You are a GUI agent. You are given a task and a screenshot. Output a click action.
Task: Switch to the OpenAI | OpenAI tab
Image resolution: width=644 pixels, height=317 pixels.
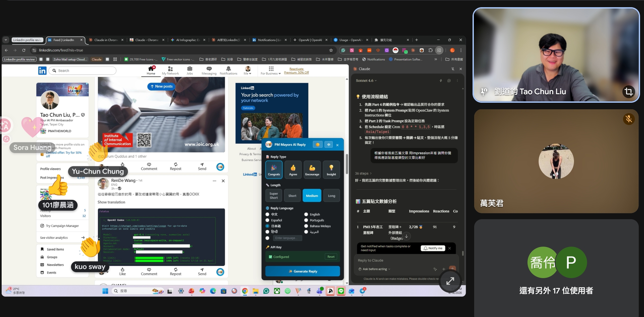(x=310, y=40)
